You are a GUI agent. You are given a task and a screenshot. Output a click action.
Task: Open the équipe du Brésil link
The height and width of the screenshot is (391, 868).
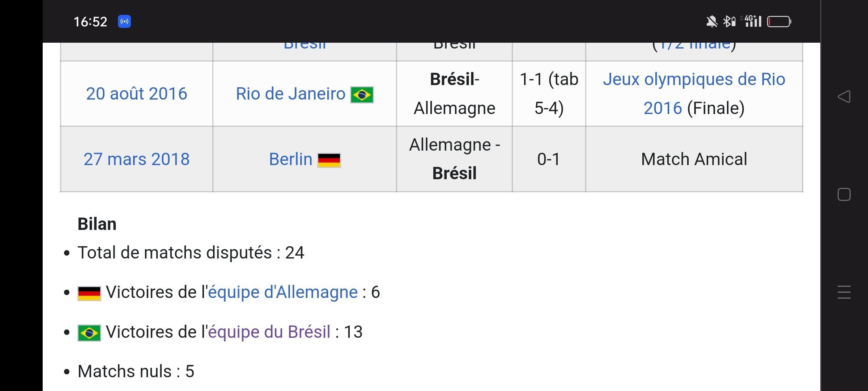pyautogui.click(x=269, y=332)
